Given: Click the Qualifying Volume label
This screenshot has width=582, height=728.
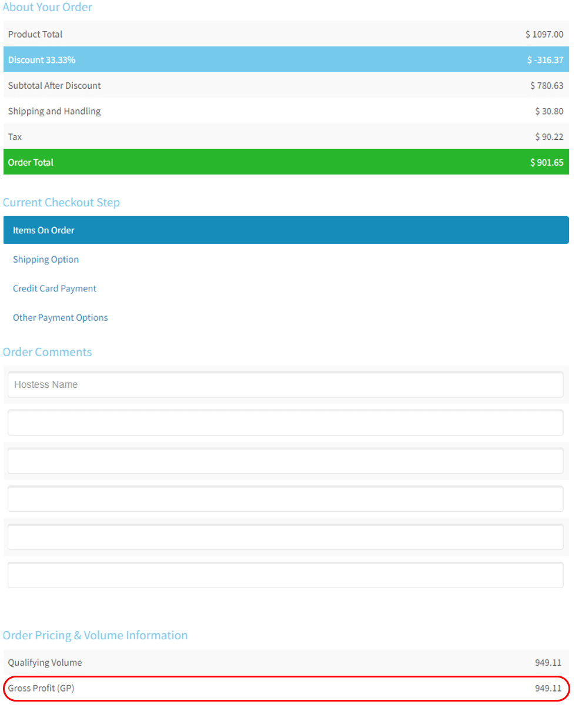Looking at the screenshot, I should click(45, 662).
